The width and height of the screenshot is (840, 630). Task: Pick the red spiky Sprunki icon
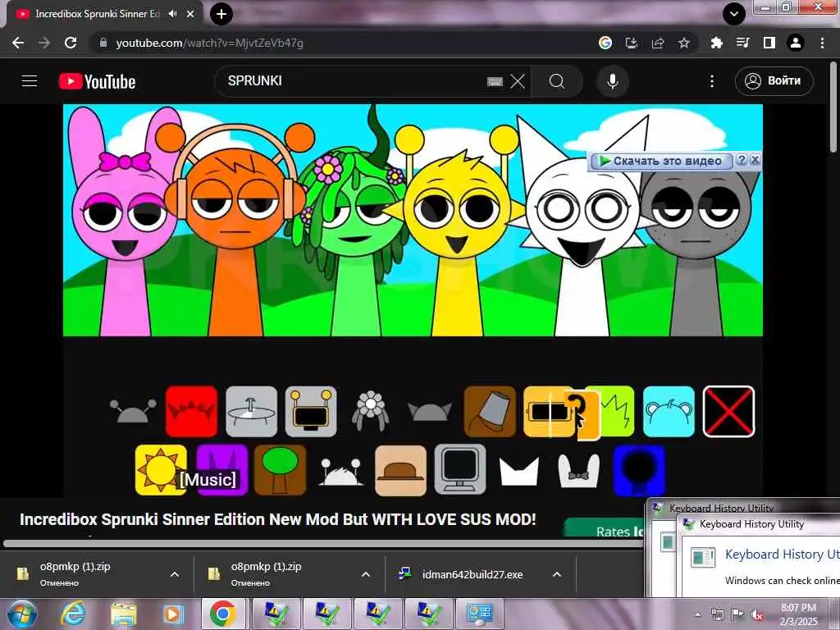(x=191, y=412)
